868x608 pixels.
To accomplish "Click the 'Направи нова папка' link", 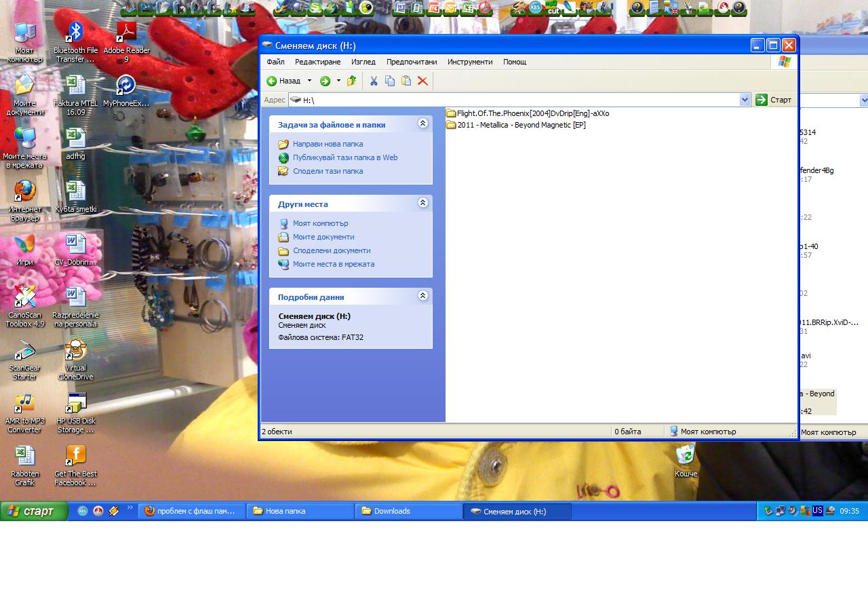I will 328,144.
